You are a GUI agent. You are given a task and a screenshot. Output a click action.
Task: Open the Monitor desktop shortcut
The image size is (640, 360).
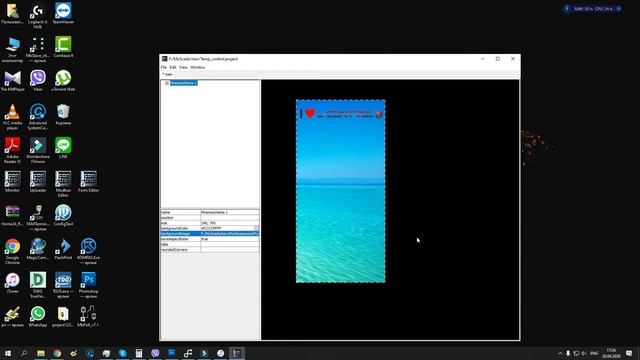[x=12, y=182]
